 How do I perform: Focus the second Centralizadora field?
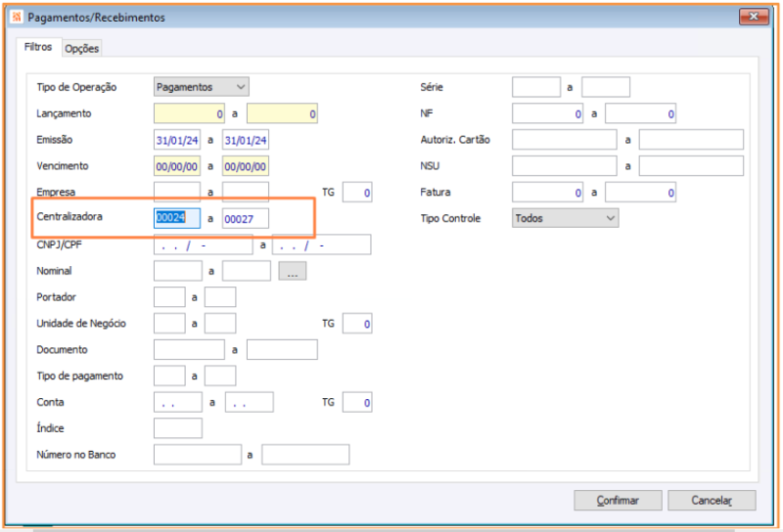point(245,219)
